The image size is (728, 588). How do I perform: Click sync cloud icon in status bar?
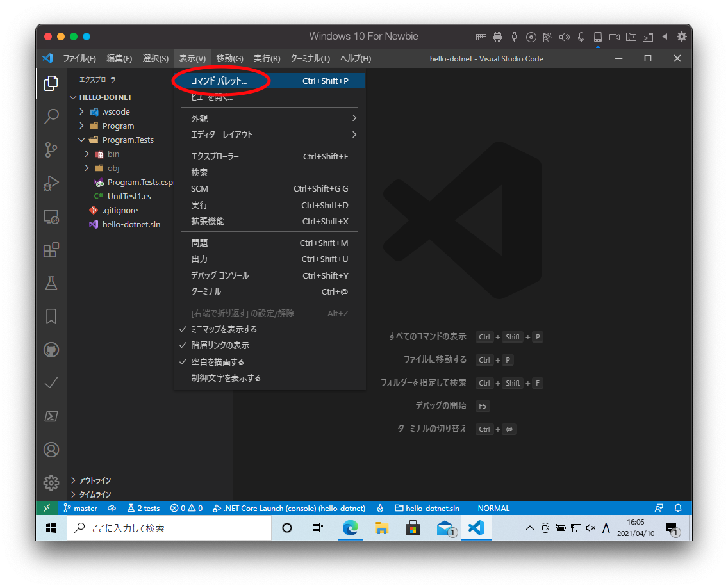click(112, 508)
